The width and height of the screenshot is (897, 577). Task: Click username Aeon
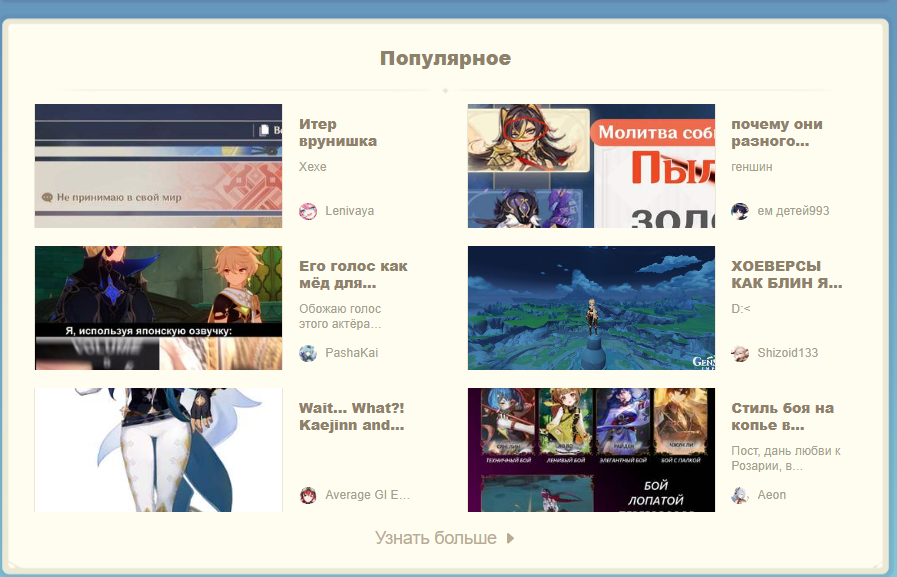771,495
